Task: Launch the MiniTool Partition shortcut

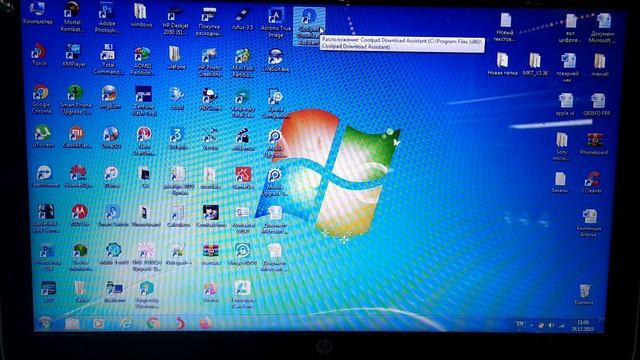Action: click(243, 62)
